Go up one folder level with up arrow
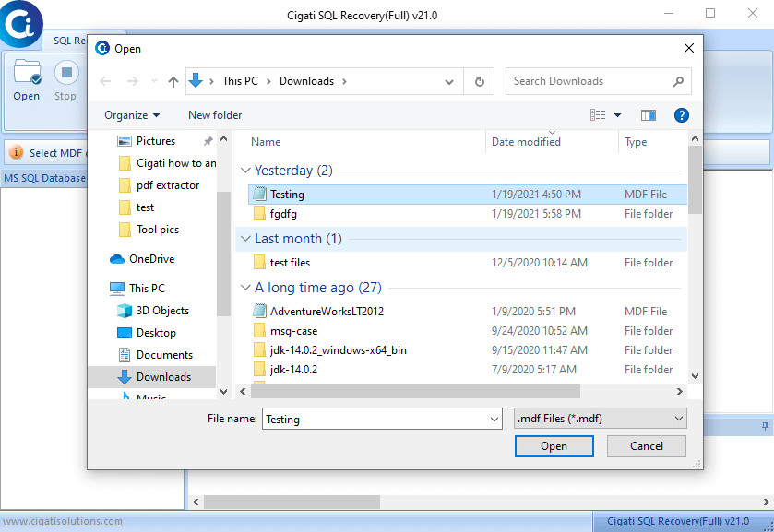The width and height of the screenshot is (774, 532). (173, 81)
